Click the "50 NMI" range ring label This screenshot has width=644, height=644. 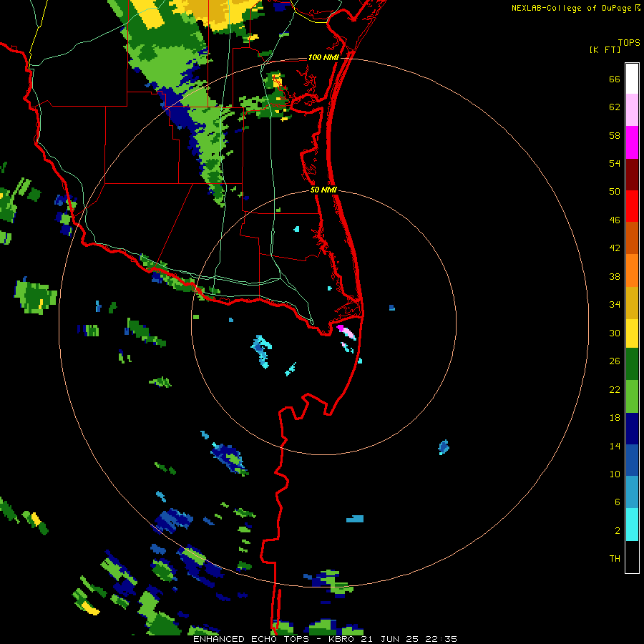323,190
